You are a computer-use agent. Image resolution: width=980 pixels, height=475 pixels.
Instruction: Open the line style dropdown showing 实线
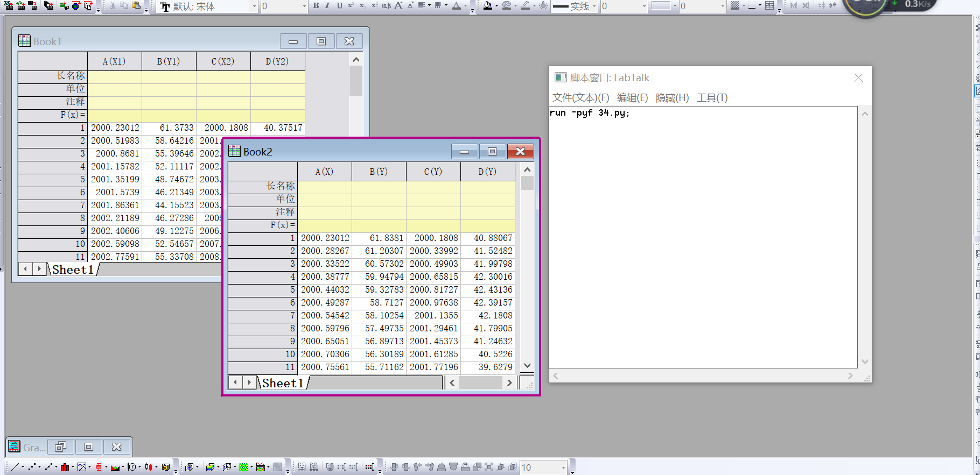(594, 6)
